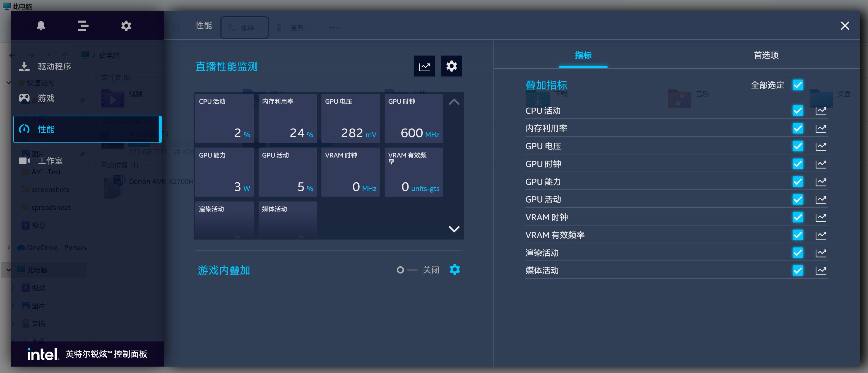The image size is (868, 373).
Task: Close the Arc Control panel
Action: [x=844, y=26]
